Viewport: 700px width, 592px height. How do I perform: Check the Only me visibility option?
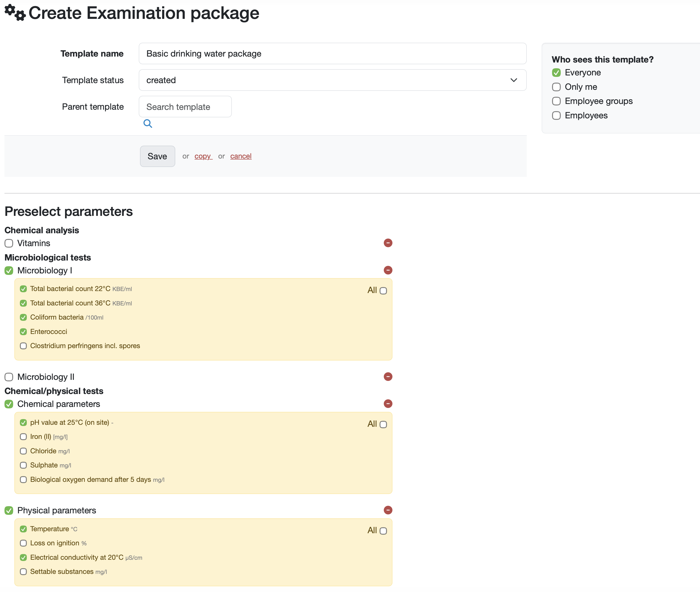click(556, 87)
